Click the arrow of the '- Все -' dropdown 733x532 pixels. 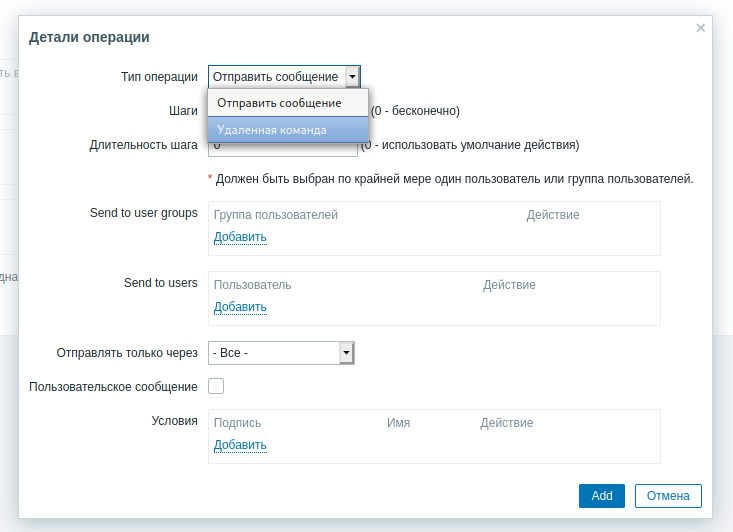pos(346,353)
